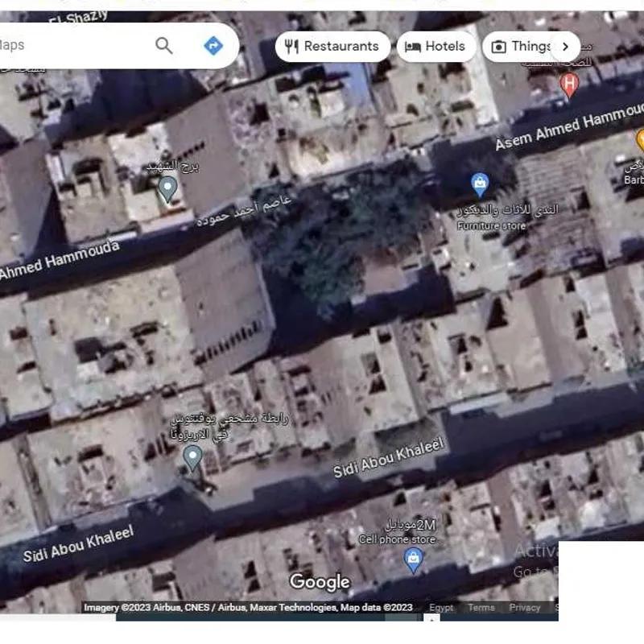Click the برج الشهيد gray location pin

(167, 188)
